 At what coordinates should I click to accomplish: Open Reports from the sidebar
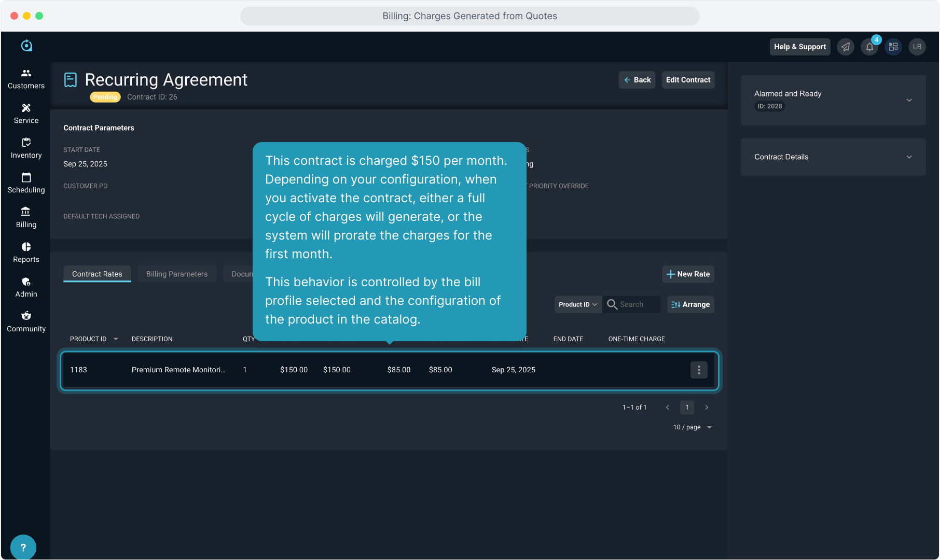tap(26, 253)
